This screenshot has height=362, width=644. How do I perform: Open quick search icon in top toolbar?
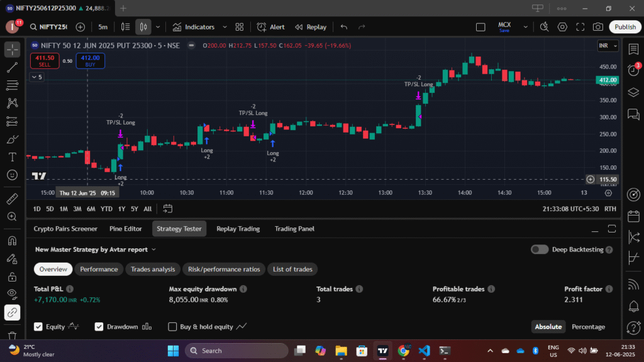tap(544, 27)
